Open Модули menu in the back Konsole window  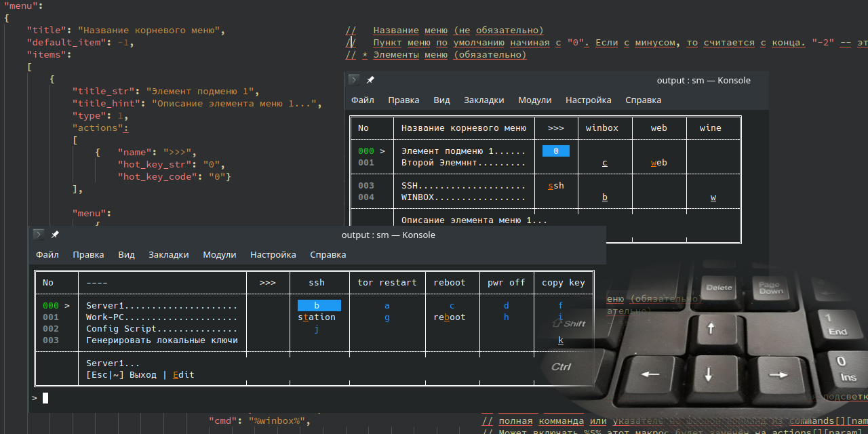(534, 100)
